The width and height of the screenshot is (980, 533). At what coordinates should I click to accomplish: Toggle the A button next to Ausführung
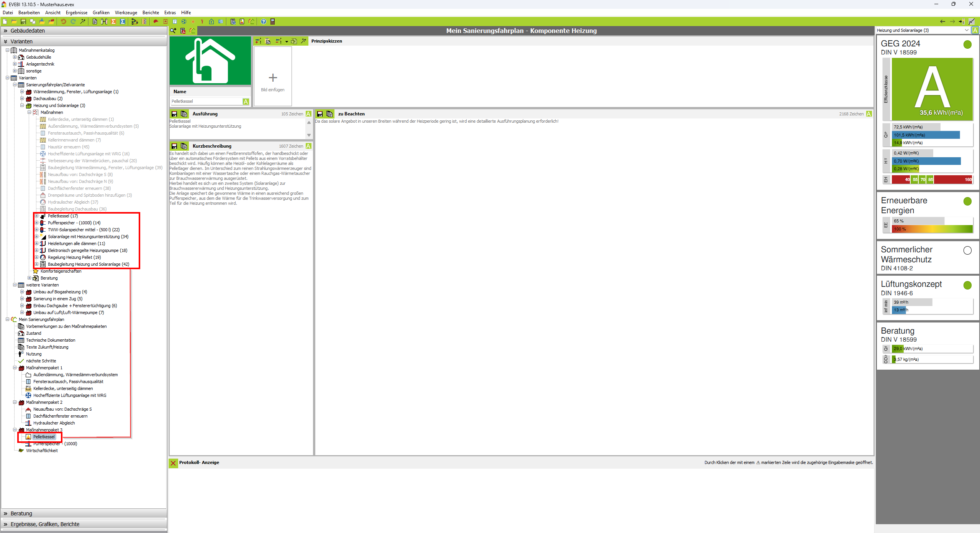[308, 114]
